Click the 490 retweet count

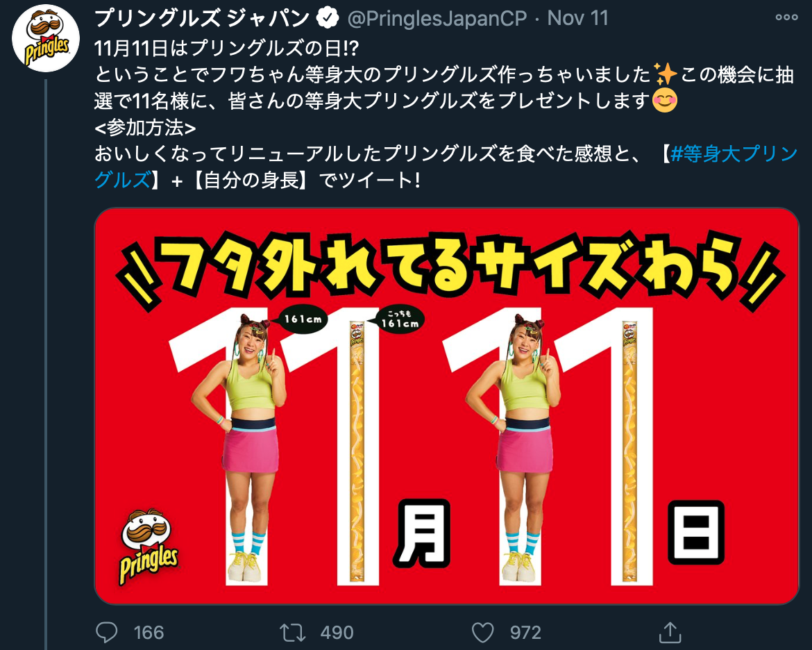(x=337, y=633)
